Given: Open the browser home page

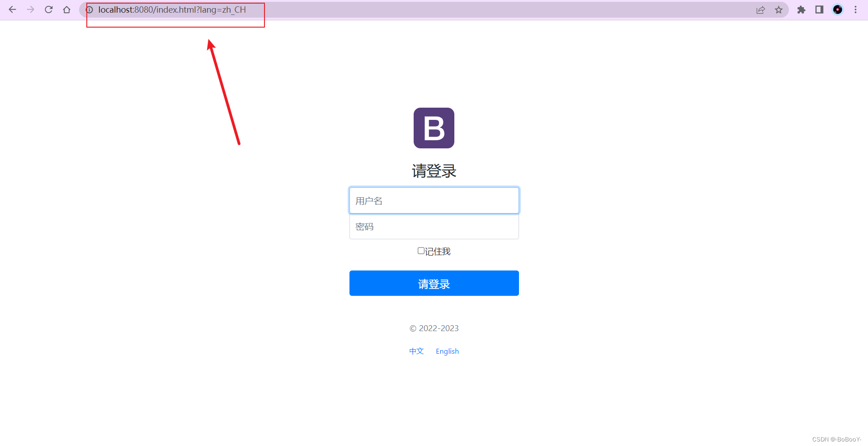Looking at the screenshot, I should [x=67, y=9].
